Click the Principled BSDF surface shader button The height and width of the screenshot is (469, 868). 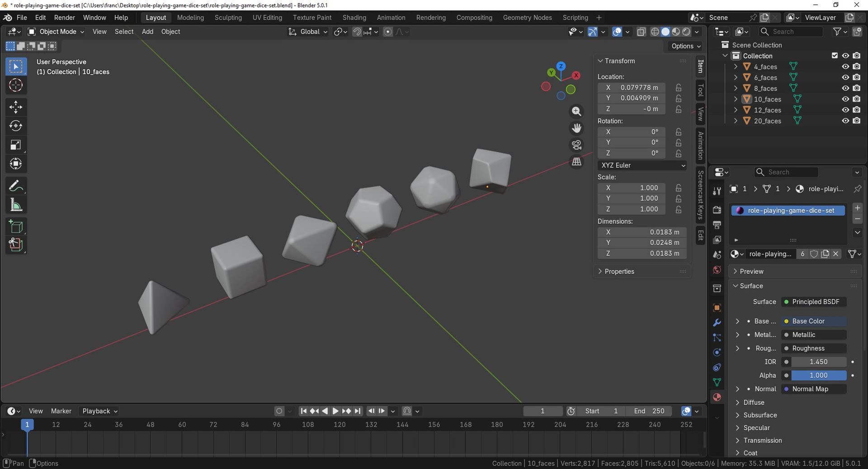coord(814,302)
